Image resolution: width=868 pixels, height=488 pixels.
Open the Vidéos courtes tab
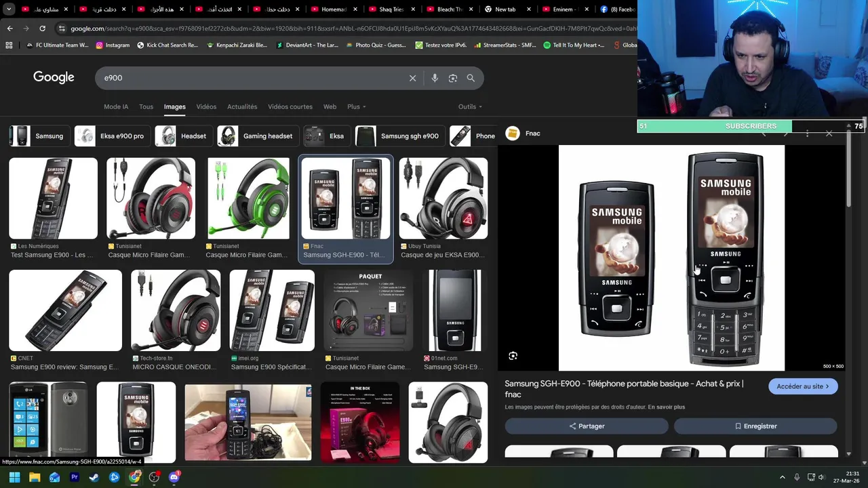290,107
